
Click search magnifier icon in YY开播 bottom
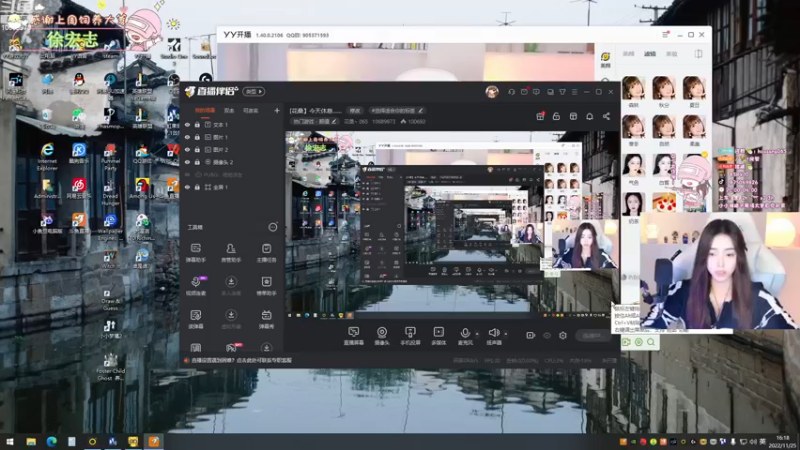tap(651, 342)
